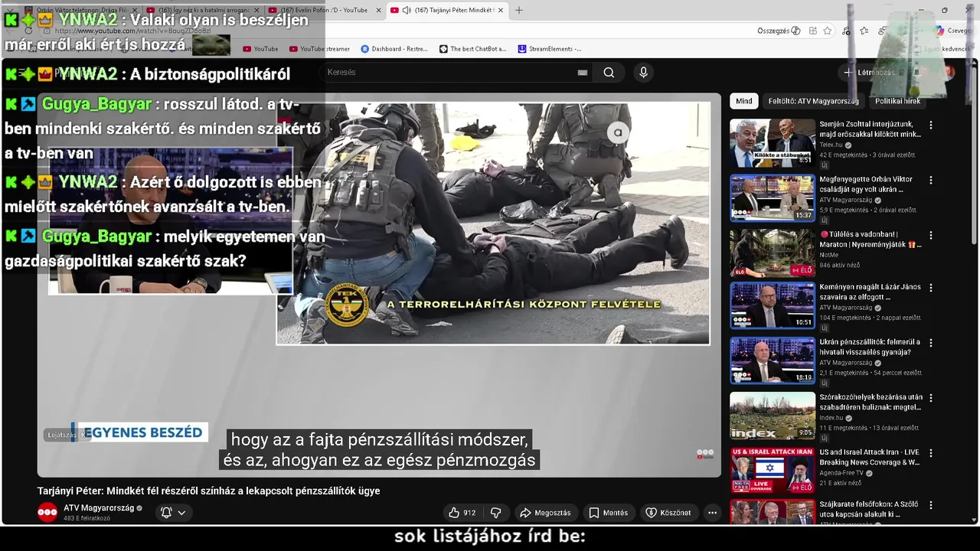Open options for Szájkarate felsőfokon video
The height and width of the screenshot is (551, 980).
(x=931, y=506)
